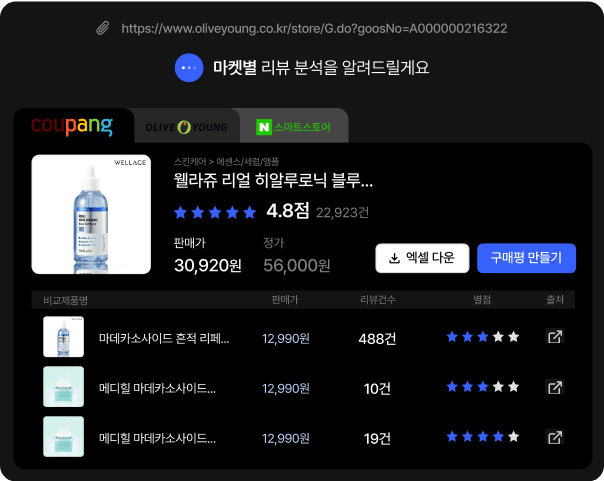Click download icon in 엑셀 다운 button
Screen dimensions: 604x481
click(394, 258)
